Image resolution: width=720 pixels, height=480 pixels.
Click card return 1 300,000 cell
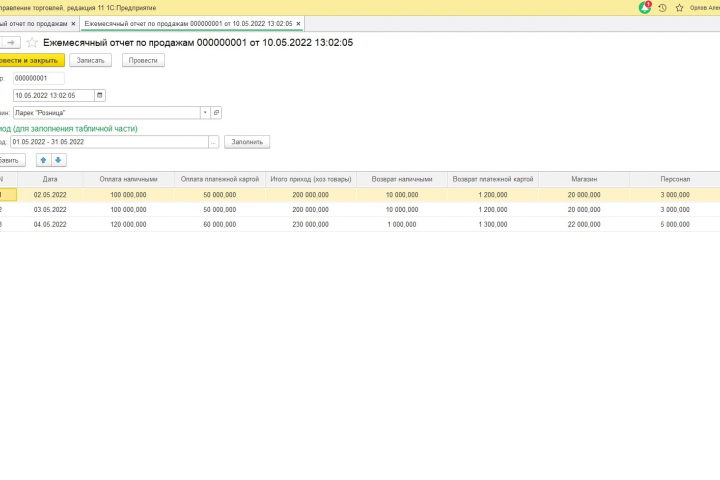tap(493, 225)
